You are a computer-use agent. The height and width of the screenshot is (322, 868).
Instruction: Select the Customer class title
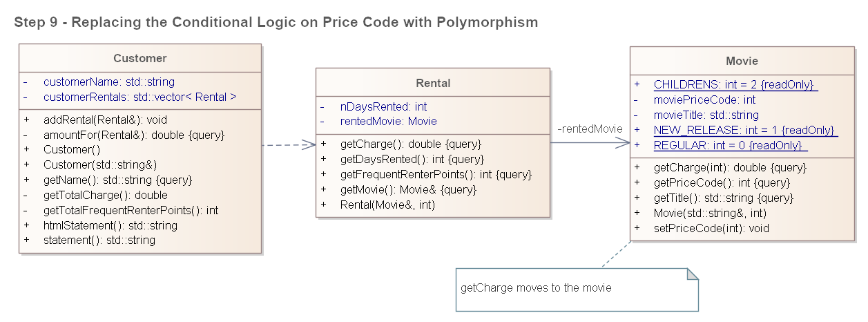pyautogui.click(x=140, y=58)
